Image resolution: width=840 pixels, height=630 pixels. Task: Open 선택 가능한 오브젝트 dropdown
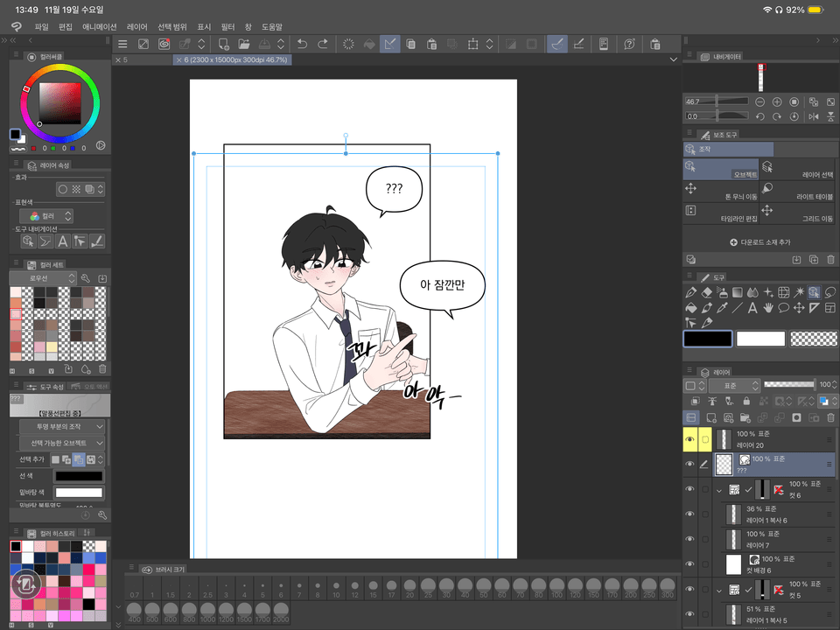click(x=62, y=443)
